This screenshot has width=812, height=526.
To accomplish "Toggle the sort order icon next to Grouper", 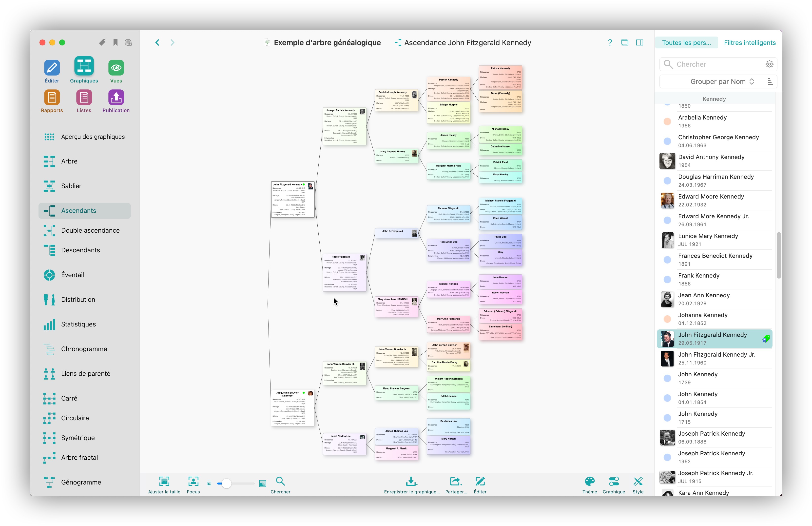I will [770, 81].
